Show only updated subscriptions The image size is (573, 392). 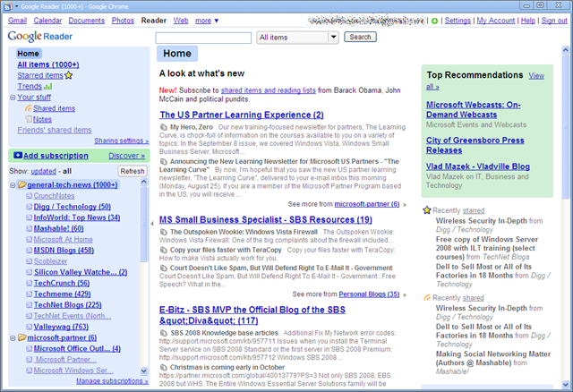click(x=44, y=171)
